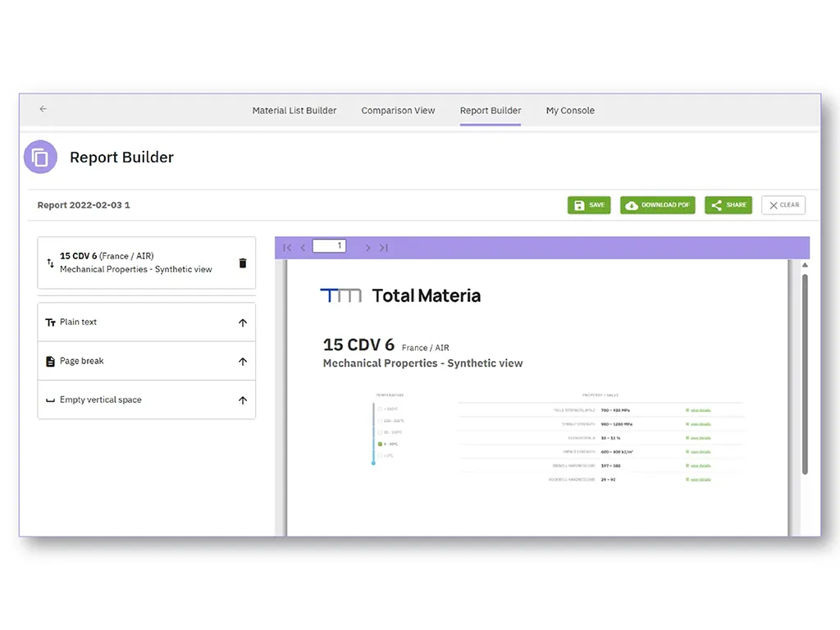Jump to the first page of the preview

click(x=287, y=247)
